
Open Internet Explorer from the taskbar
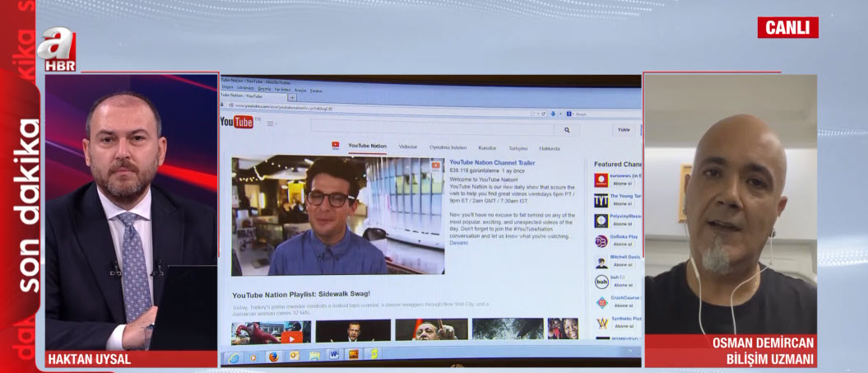click(x=234, y=357)
